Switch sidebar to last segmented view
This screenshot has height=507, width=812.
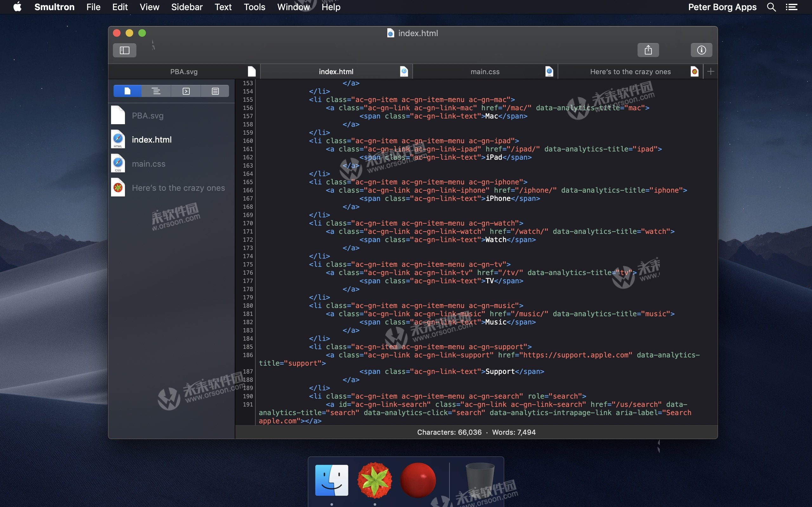coord(215,91)
